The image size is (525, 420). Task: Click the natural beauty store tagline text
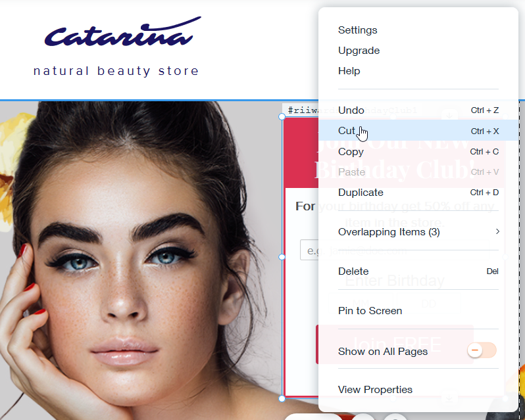[116, 71]
